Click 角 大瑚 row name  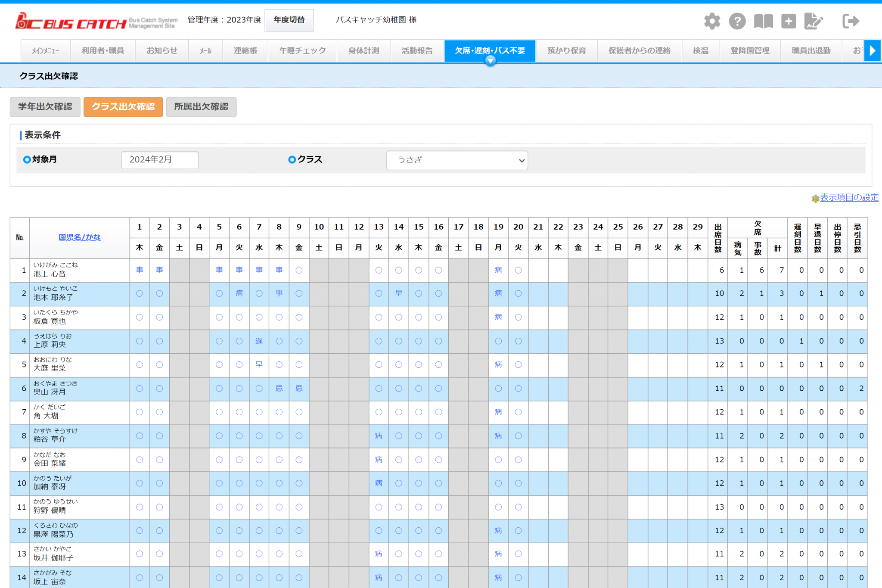click(x=46, y=416)
